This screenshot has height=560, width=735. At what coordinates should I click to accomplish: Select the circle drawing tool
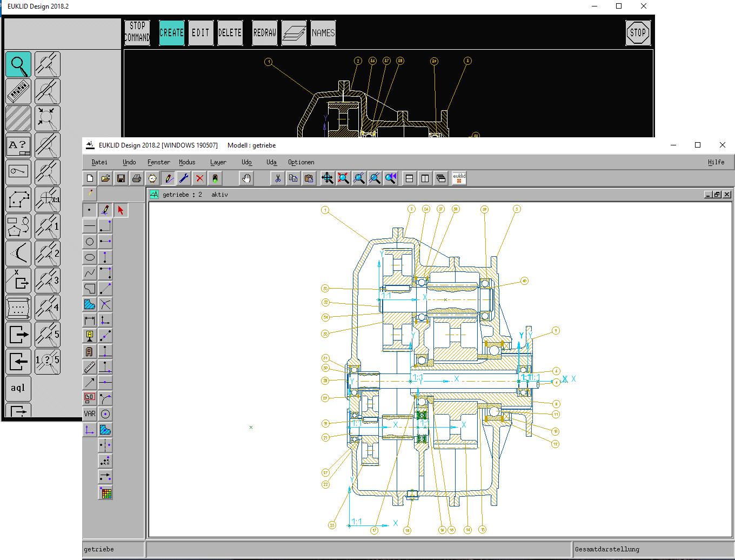pos(90,242)
